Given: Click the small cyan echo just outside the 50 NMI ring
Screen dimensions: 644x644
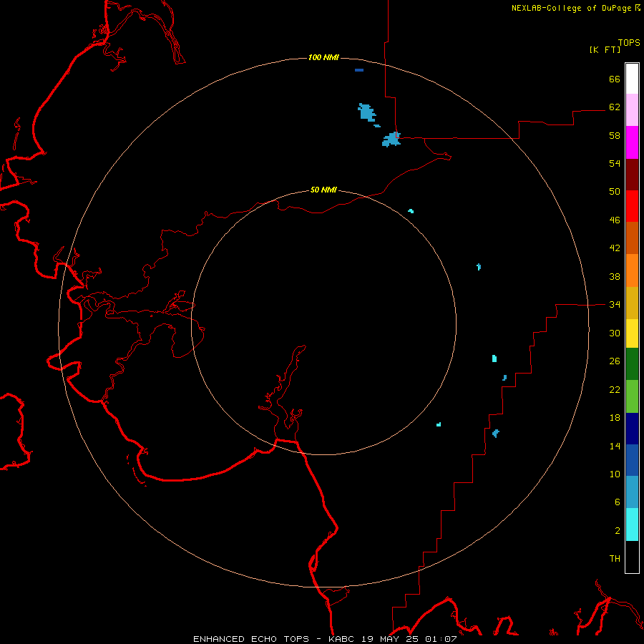Looking at the screenshot, I should coord(411,211).
